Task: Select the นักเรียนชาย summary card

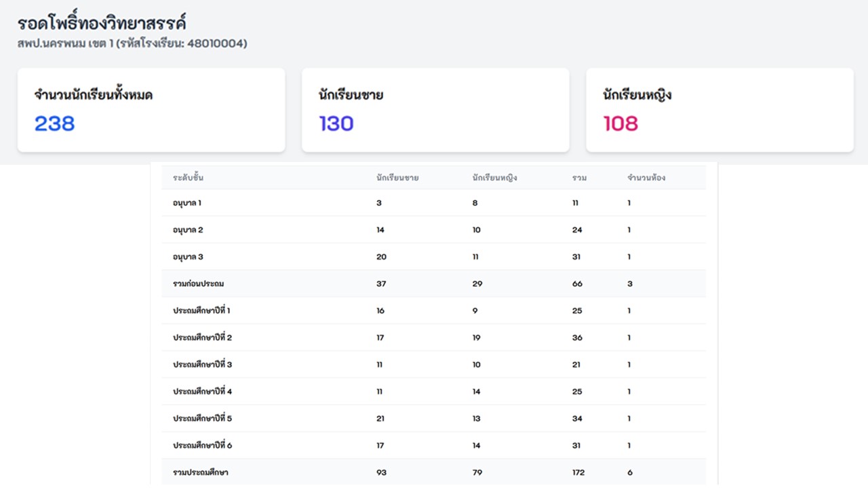Action: [435, 110]
